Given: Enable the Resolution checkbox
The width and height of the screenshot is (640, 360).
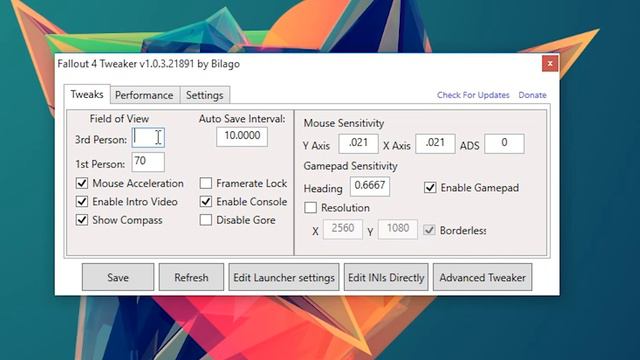Looking at the screenshot, I should 310,208.
